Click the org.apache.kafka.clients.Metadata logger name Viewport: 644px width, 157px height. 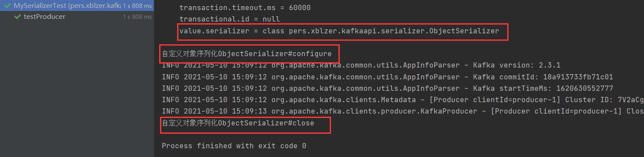344,100
